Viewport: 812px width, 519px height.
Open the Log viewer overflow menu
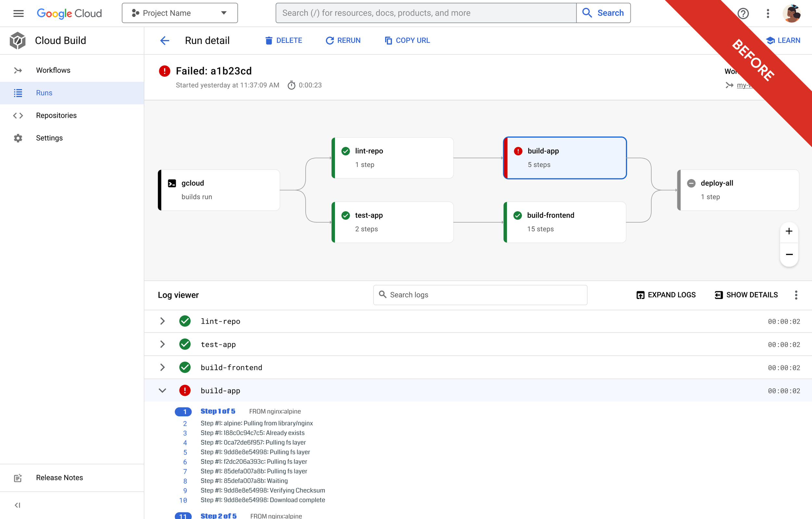point(796,294)
